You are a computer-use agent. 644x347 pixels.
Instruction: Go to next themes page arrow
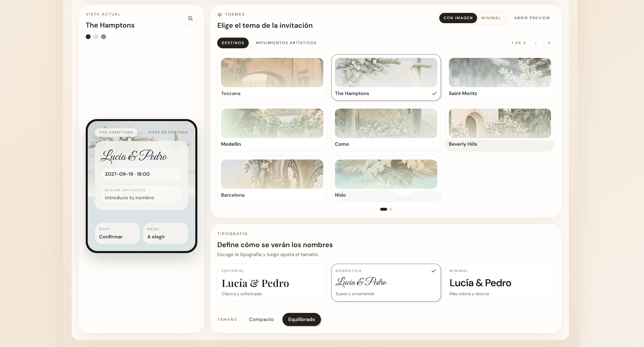click(x=549, y=43)
